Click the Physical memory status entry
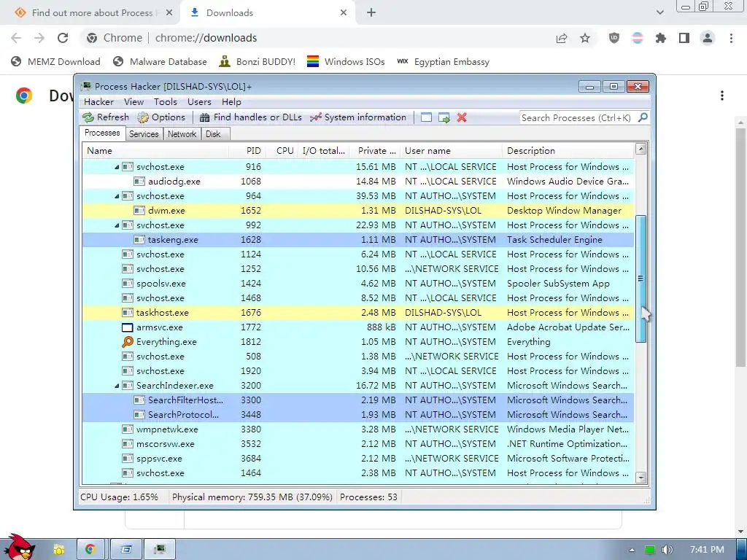 click(252, 497)
